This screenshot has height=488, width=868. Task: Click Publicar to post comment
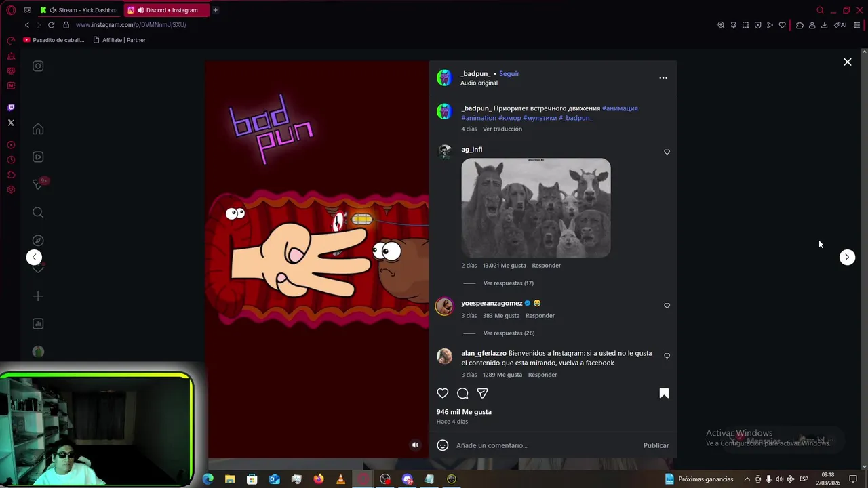tap(656, 445)
